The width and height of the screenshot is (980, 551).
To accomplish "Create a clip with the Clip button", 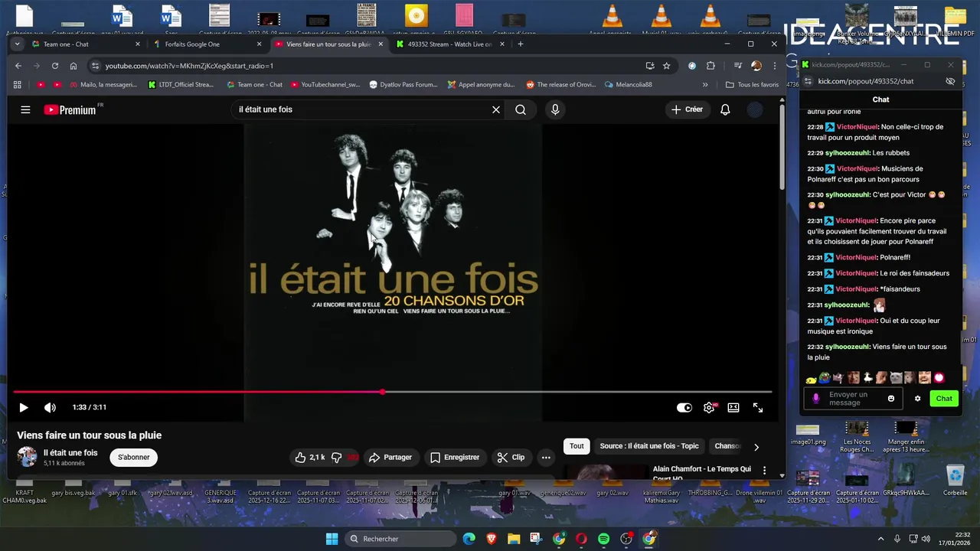I will click(x=511, y=457).
